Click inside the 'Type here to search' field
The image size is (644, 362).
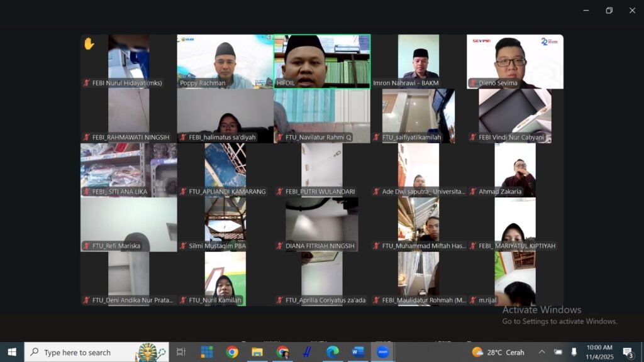82,352
